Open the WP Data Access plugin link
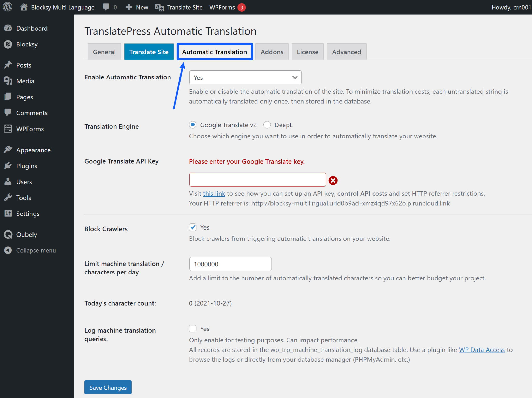This screenshot has height=398, width=532. click(482, 350)
